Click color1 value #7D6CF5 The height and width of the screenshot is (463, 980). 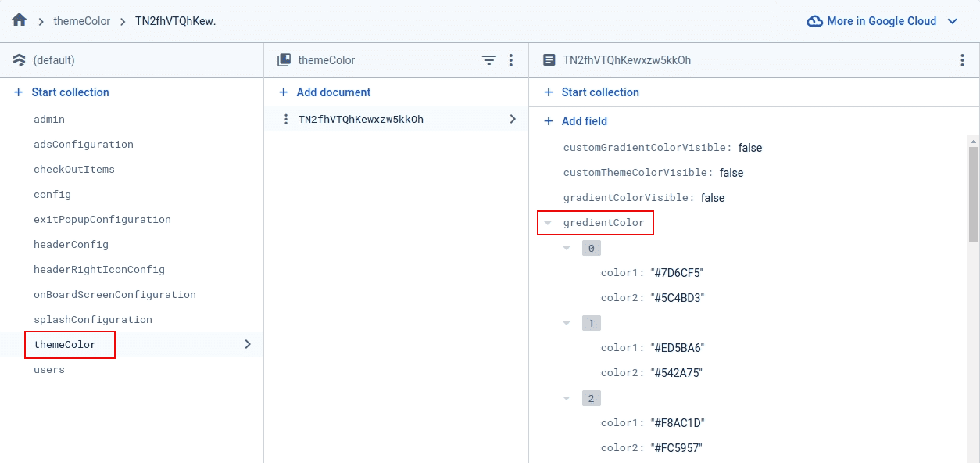coord(678,273)
